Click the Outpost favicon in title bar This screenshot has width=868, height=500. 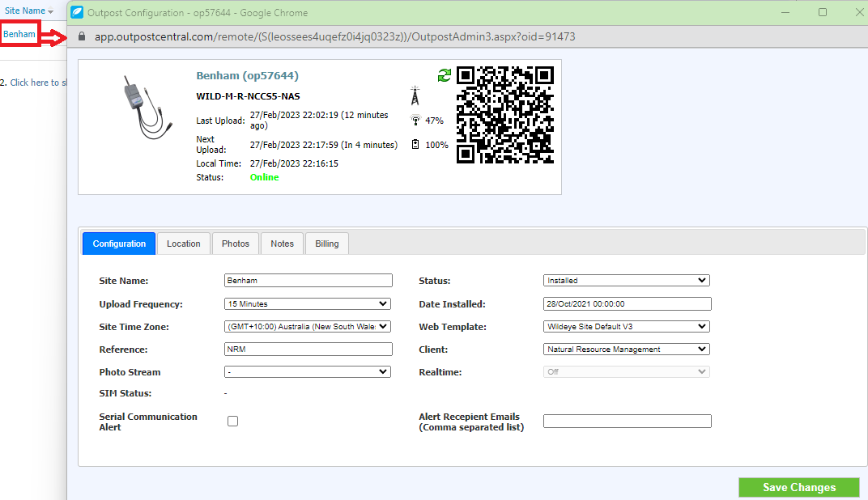tap(77, 12)
